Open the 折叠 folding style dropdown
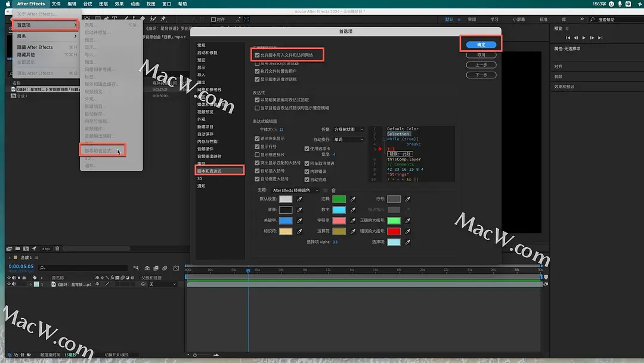This screenshot has width=644, height=363. 346,130
